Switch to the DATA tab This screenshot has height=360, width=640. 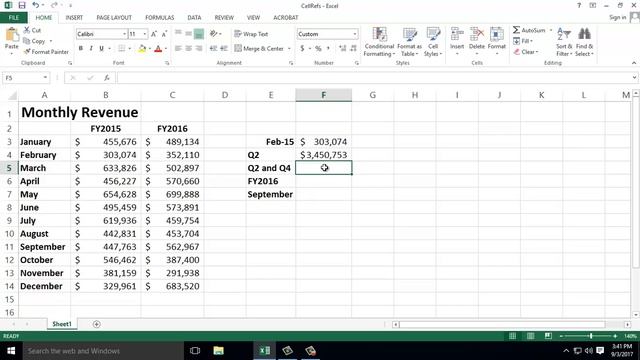click(x=194, y=18)
